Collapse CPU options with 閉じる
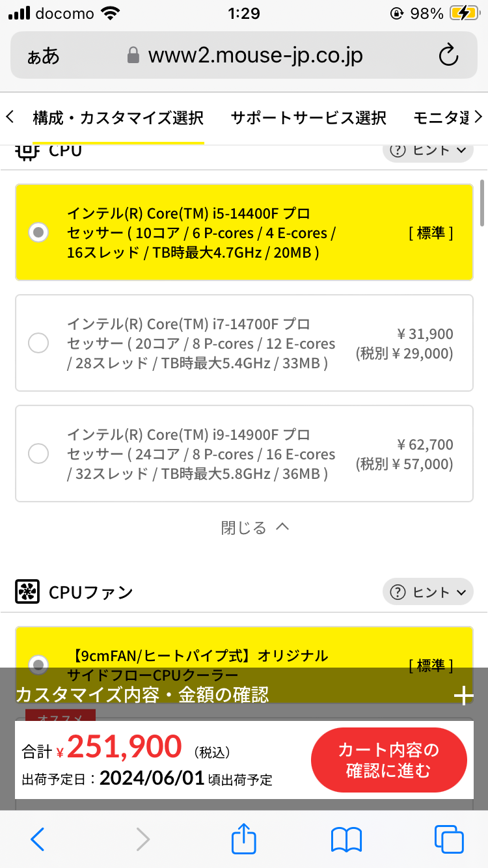This screenshot has height=868, width=488. pyautogui.click(x=254, y=527)
